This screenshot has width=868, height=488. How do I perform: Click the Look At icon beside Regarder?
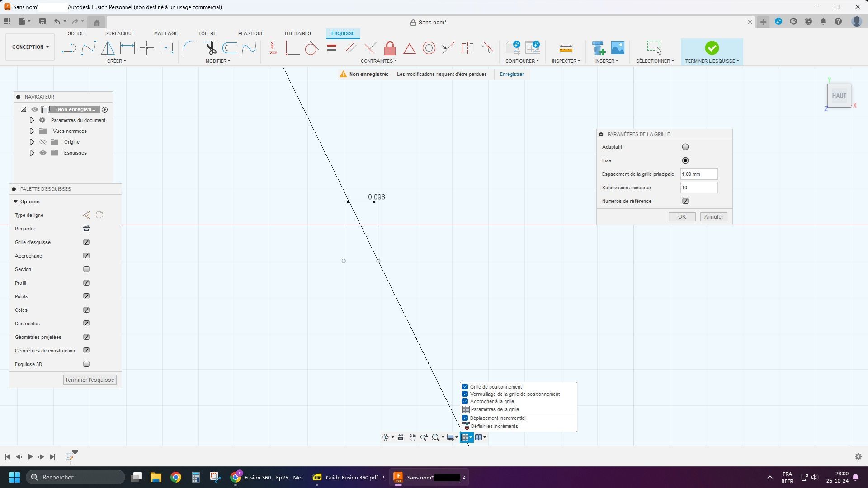86,229
